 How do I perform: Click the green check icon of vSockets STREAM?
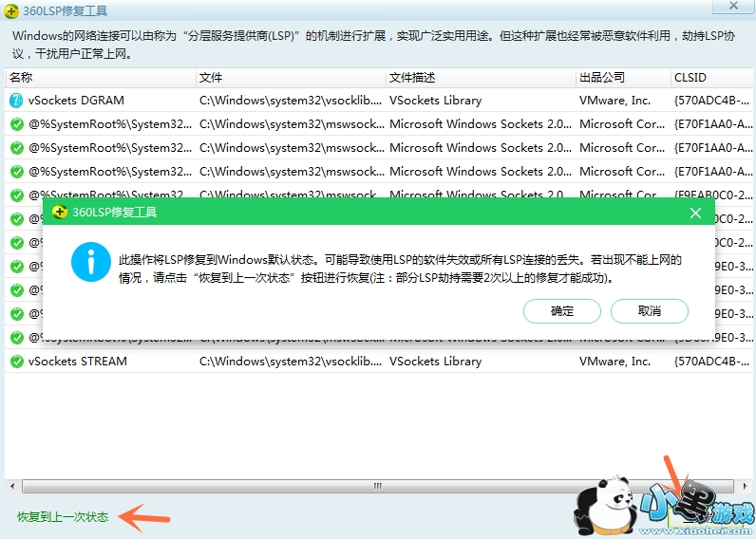16,362
